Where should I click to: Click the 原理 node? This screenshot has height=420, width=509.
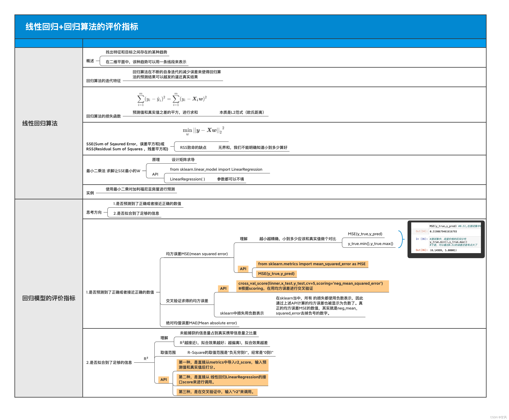pyautogui.click(x=156, y=160)
